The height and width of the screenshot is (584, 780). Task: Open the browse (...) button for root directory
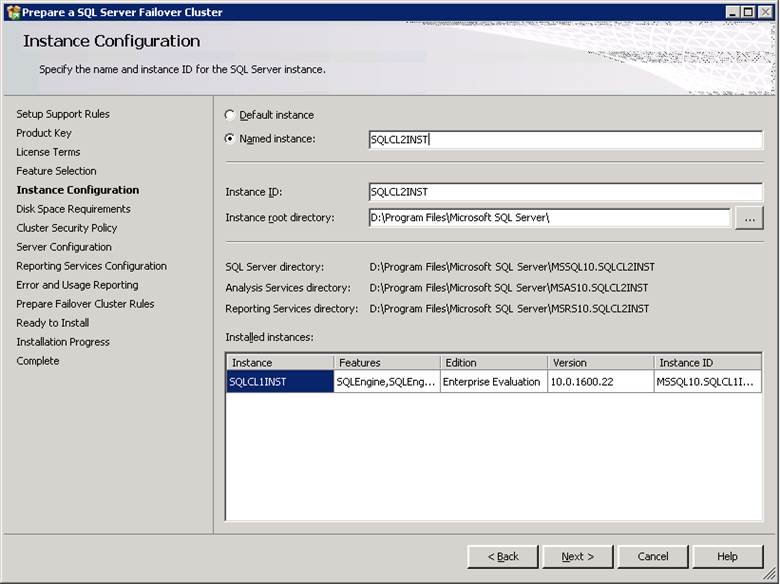pyautogui.click(x=749, y=218)
